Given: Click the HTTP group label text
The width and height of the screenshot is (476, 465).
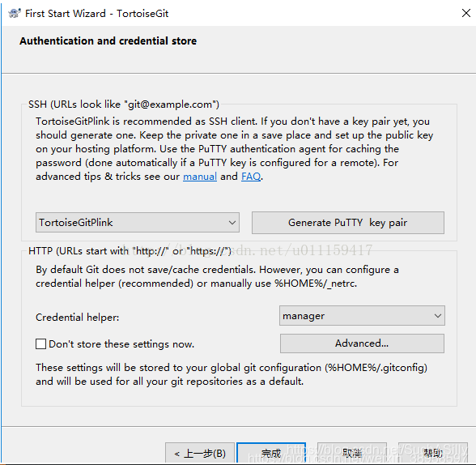Looking at the screenshot, I should [130, 251].
